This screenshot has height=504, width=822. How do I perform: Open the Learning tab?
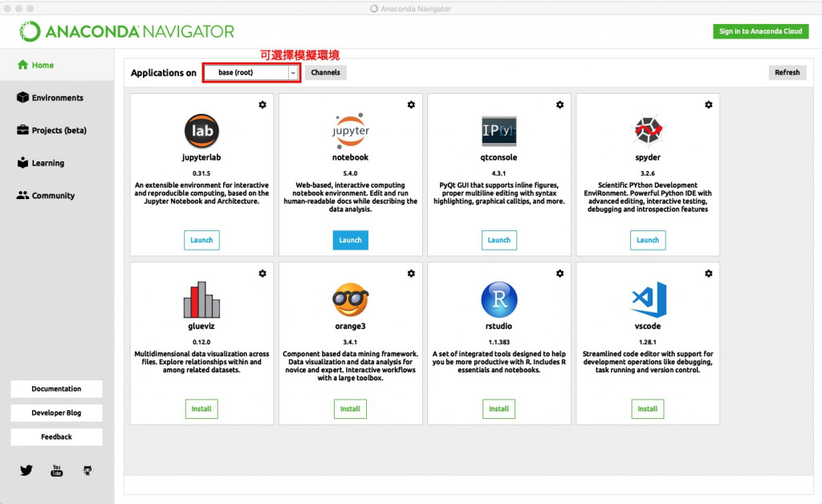[x=57, y=162]
